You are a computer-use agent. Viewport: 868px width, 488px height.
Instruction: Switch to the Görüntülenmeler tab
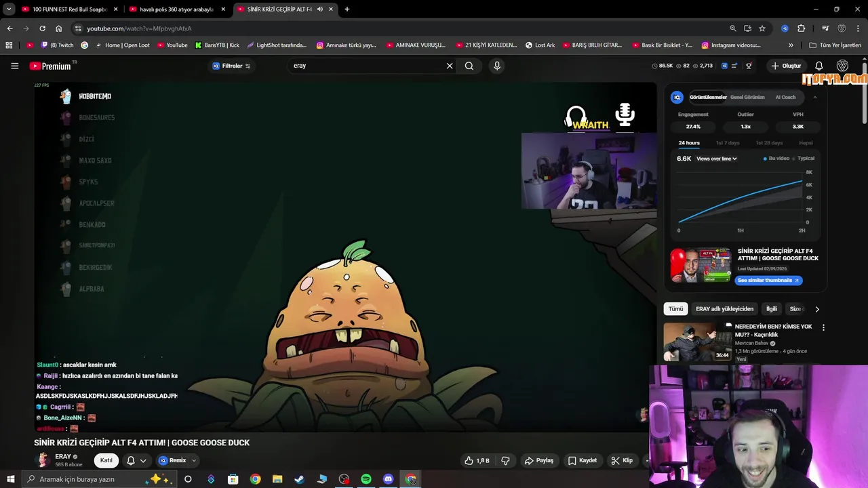point(708,98)
